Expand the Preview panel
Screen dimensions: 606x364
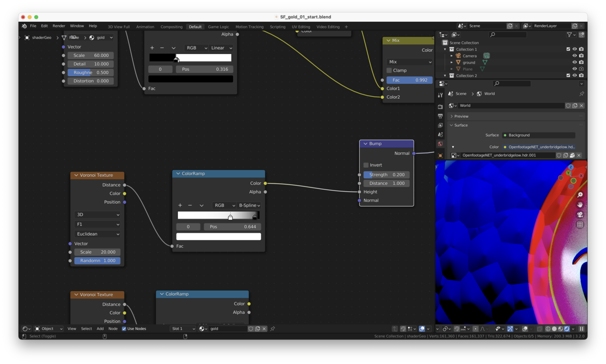(x=451, y=116)
